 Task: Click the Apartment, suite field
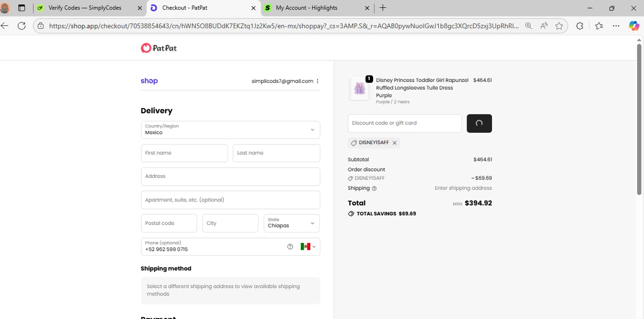click(x=231, y=200)
